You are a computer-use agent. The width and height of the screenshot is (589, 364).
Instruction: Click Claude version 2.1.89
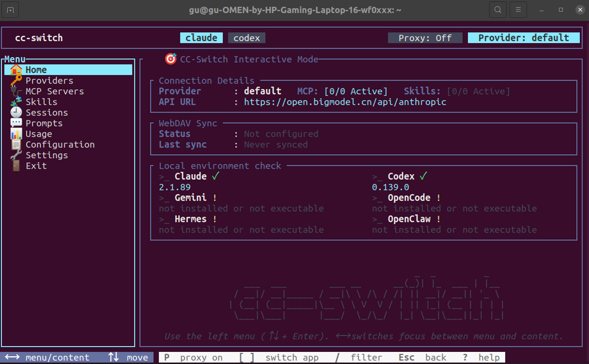175,187
